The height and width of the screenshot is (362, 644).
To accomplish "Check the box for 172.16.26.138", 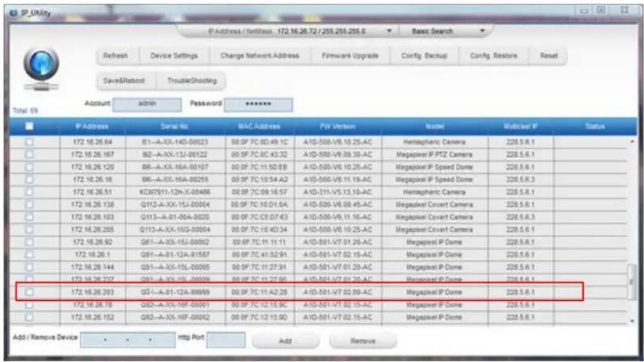I will [29, 205].
